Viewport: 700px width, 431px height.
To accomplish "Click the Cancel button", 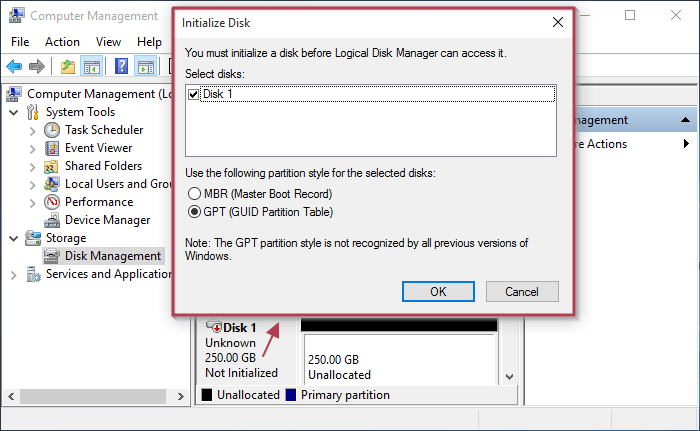I will (522, 292).
